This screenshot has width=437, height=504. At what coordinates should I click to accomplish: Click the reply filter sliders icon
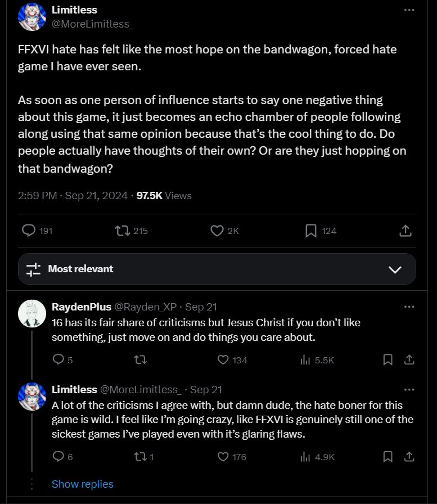(34, 269)
